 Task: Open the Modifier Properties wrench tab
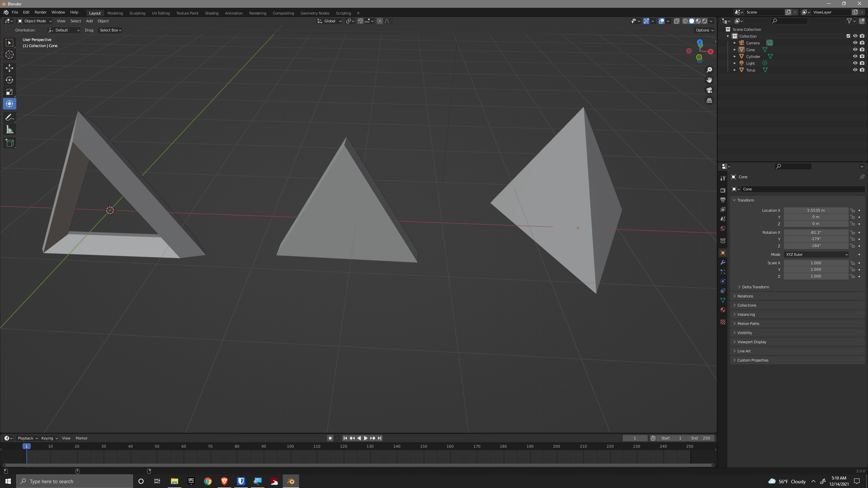point(723,262)
